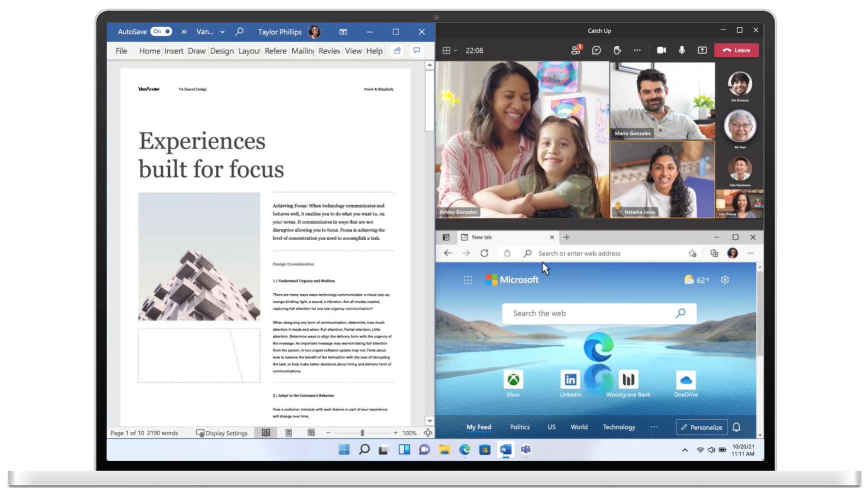Open the Teams view layout dropdown
868x488 pixels.
[450, 50]
